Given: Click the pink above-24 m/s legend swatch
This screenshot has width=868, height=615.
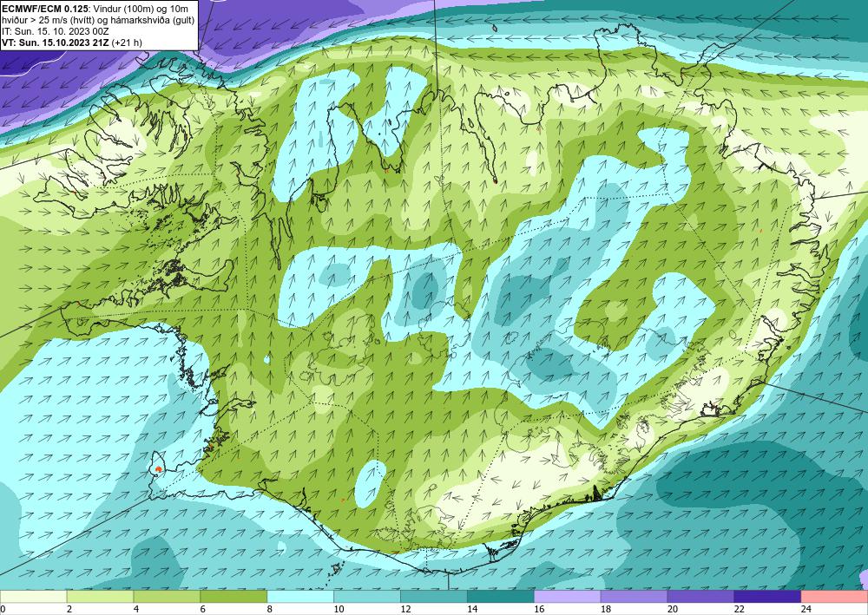Looking at the screenshot, I should pos(834,597).
